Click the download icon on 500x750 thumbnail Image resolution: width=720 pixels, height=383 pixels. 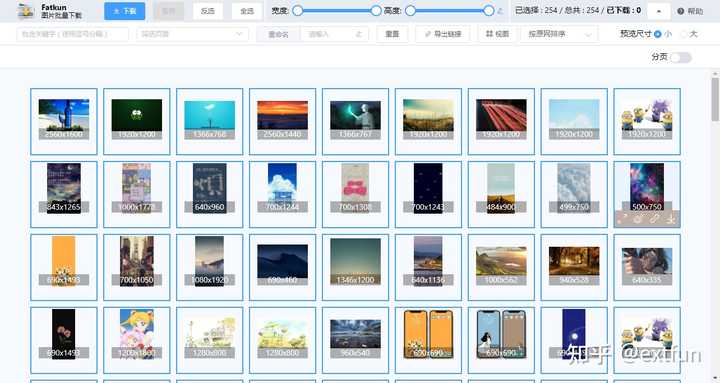coord(671,219)
